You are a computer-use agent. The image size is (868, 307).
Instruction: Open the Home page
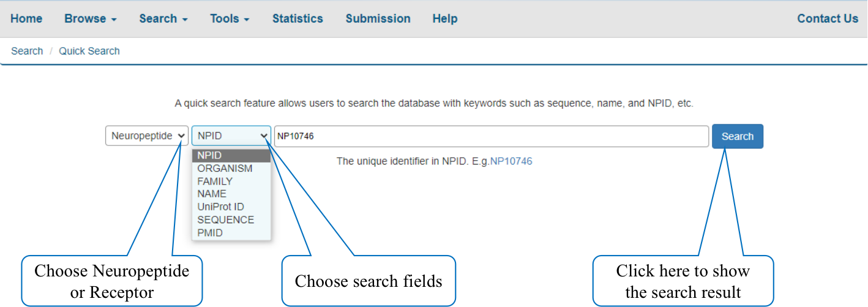point(26,18)
